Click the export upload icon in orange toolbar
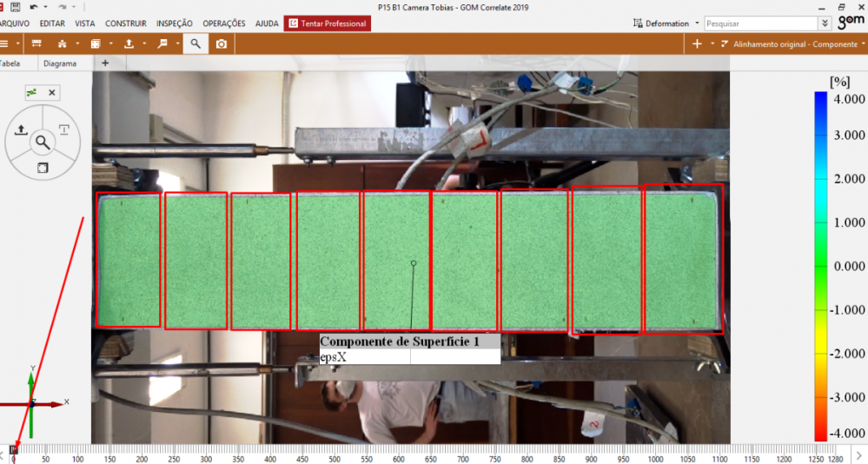 (129, 43)
